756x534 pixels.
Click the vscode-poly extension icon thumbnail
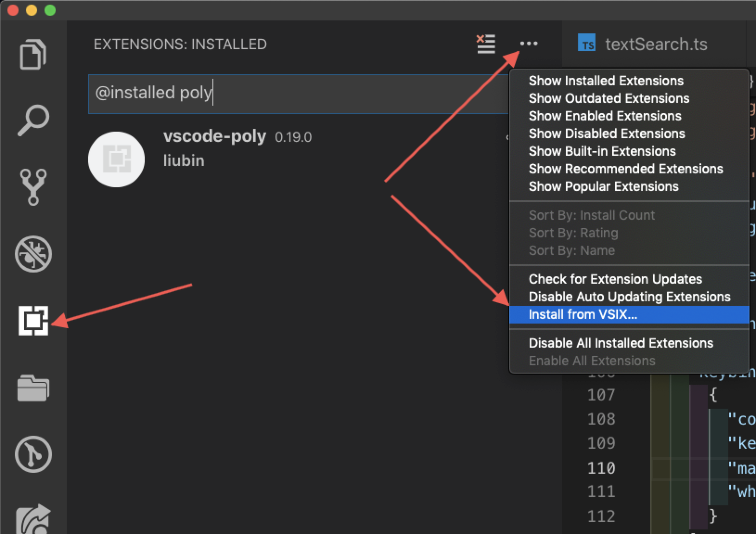(116, 159)
